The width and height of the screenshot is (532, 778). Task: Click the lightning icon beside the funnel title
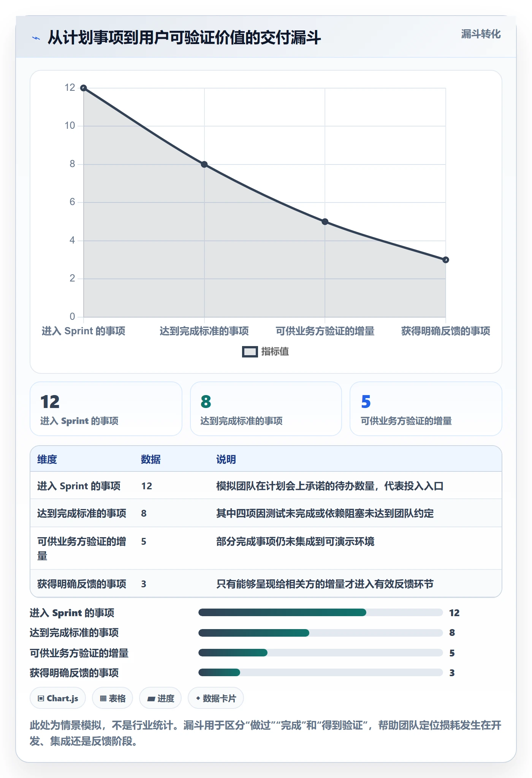pyautogui.click(x=36, y=38)
